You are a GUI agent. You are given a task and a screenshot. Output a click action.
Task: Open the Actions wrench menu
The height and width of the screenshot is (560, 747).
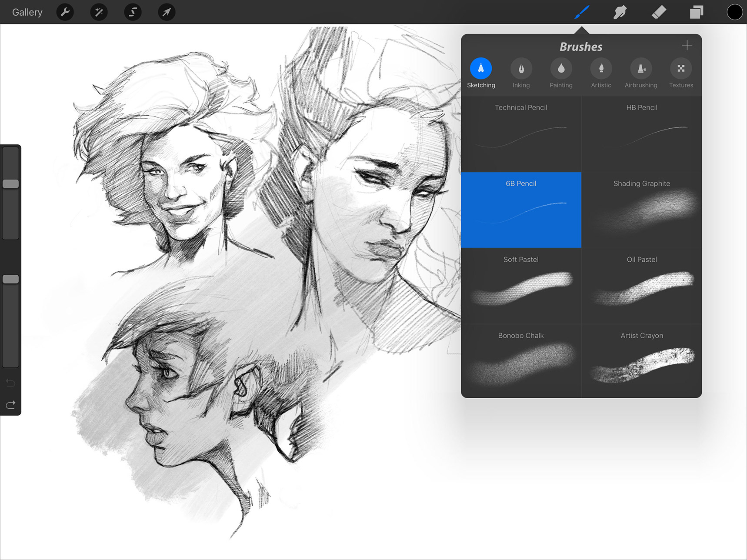tap(65, 12)
